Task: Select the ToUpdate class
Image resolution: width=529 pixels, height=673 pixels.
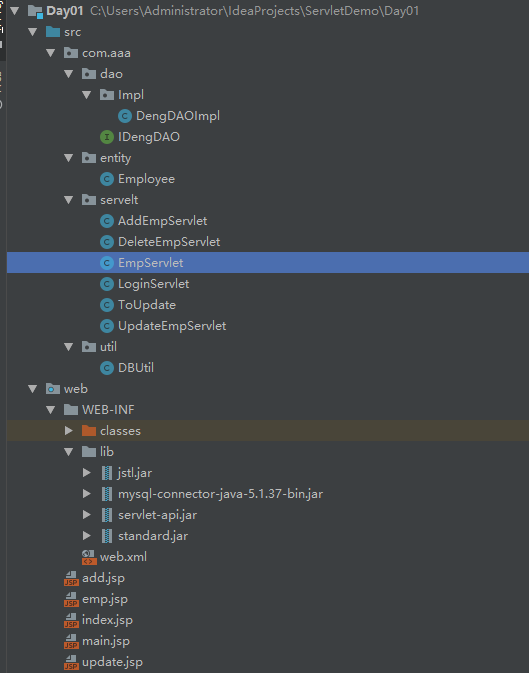Action: (x=147, y=305)
